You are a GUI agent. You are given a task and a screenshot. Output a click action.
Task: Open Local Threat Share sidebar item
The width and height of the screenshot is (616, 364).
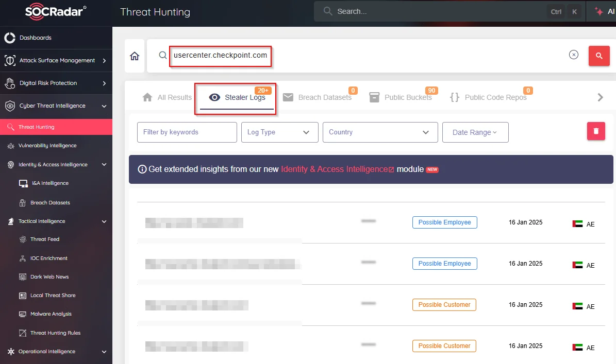click(53, 296)
